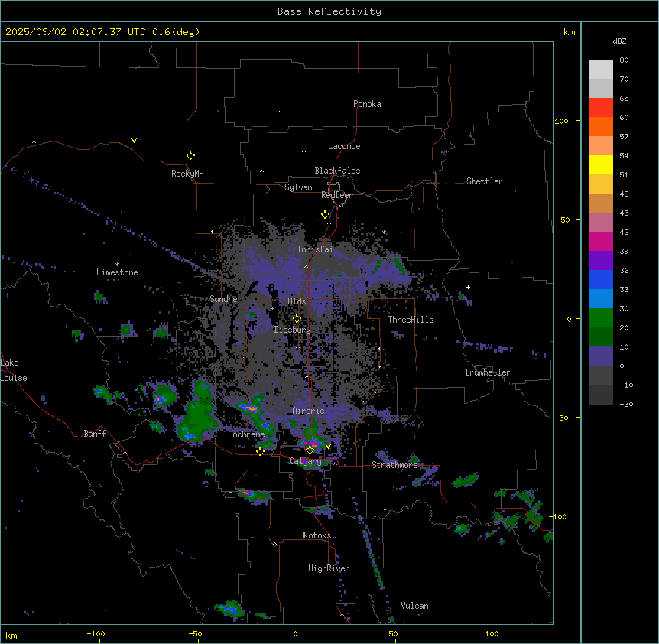Select the purple swatch in the dBZ legend
This screenshot has height=644, width=659.
[601, 260]
